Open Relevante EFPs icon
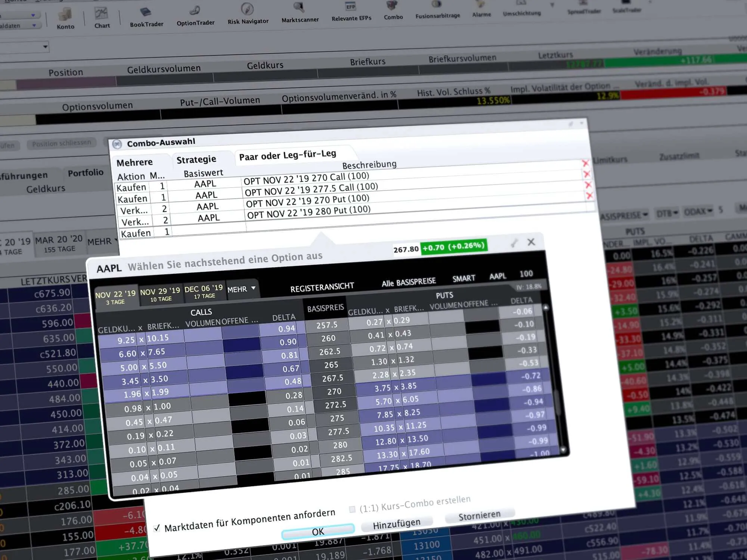The height and width of the screenshot is (560, 747). [x=351, y=12]
